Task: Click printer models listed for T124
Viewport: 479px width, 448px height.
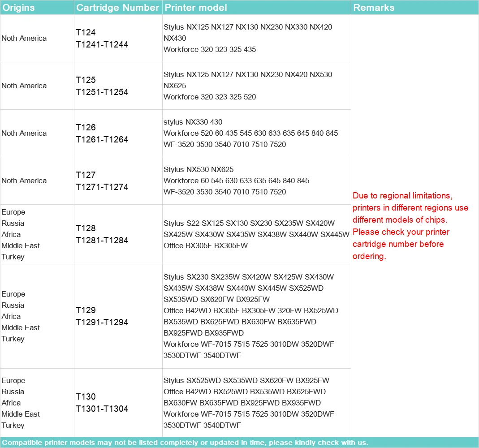Action: pyautogui.click(x=248, y=38)
